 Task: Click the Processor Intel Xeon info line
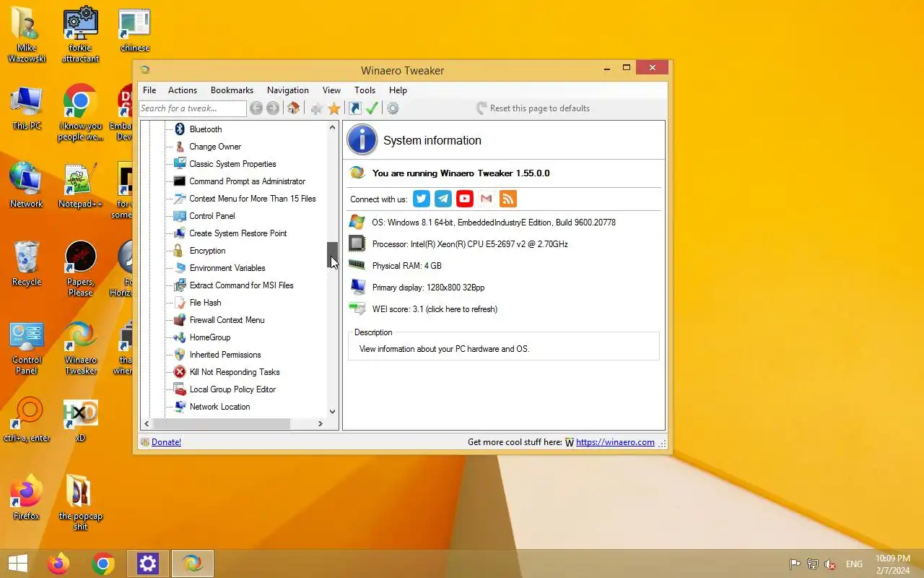[x=470, y=244]
